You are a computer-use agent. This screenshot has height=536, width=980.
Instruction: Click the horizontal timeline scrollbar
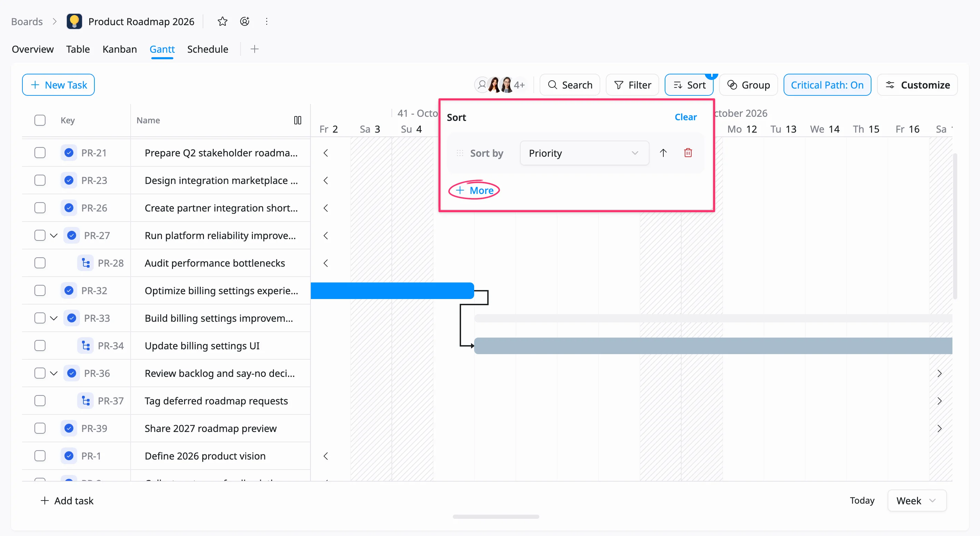click(496, 517)
